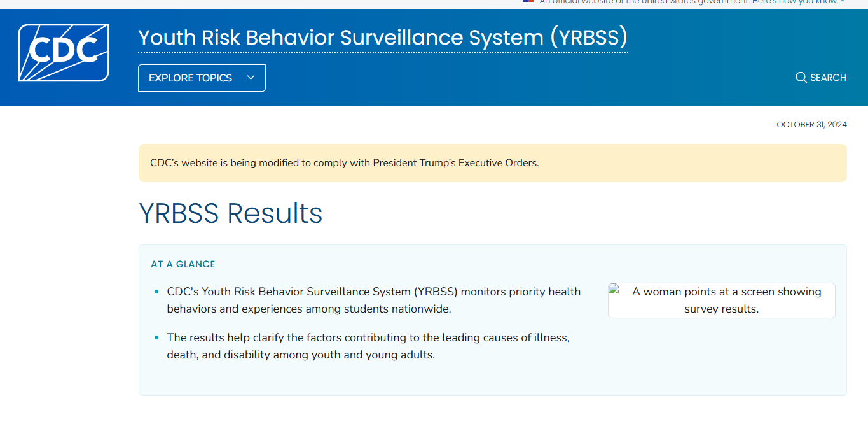
Task: Click the Executive Orders notice banner
Action: point(492,163)
